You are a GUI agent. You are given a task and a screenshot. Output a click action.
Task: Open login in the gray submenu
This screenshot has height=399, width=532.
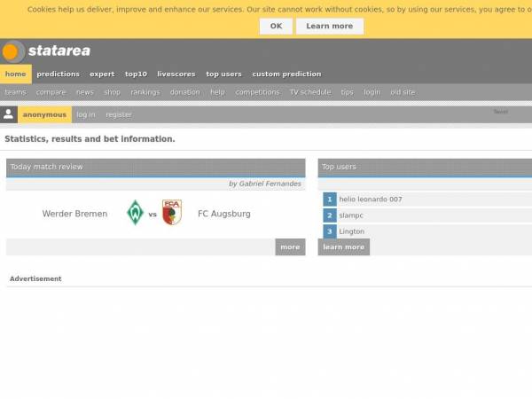[x=372, y=92]
